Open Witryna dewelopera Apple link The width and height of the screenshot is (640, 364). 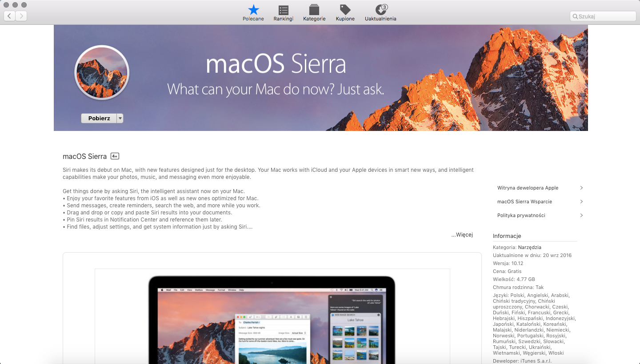(x=528, y=188)
